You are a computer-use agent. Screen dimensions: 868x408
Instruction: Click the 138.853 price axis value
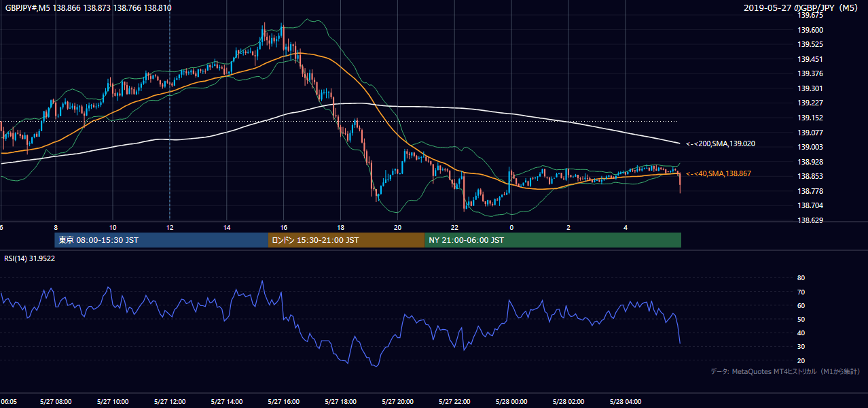[x=810, y=177]
